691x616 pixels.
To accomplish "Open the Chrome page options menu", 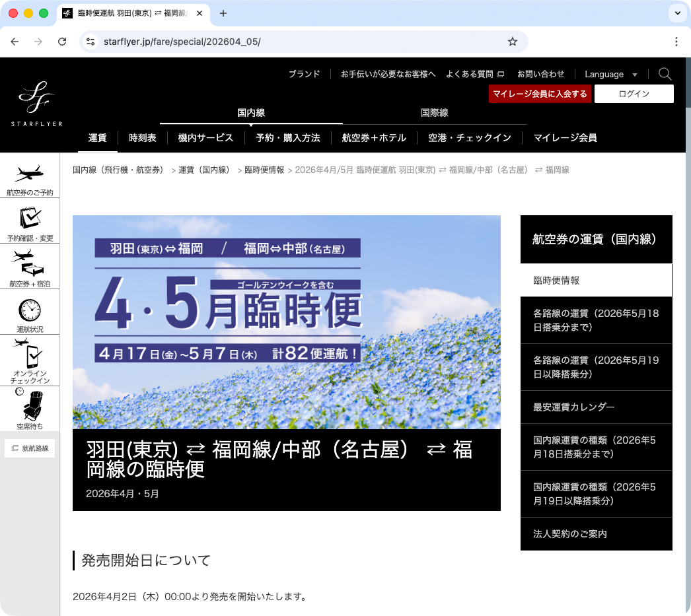I will (x=676, y=42).
